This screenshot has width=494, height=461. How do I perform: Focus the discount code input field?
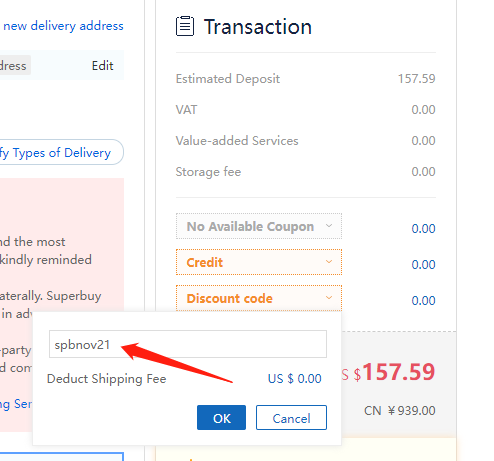[188, 344]
